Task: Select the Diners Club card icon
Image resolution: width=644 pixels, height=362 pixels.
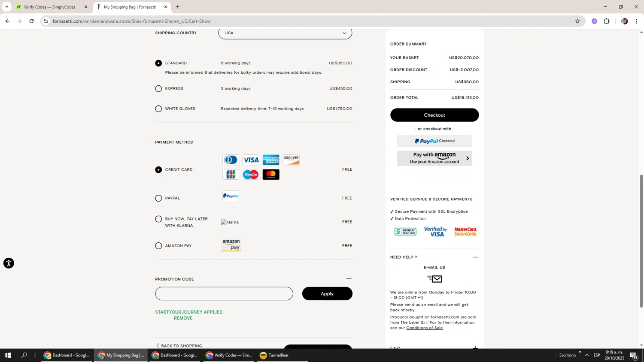Action: [x=231, y=160]
